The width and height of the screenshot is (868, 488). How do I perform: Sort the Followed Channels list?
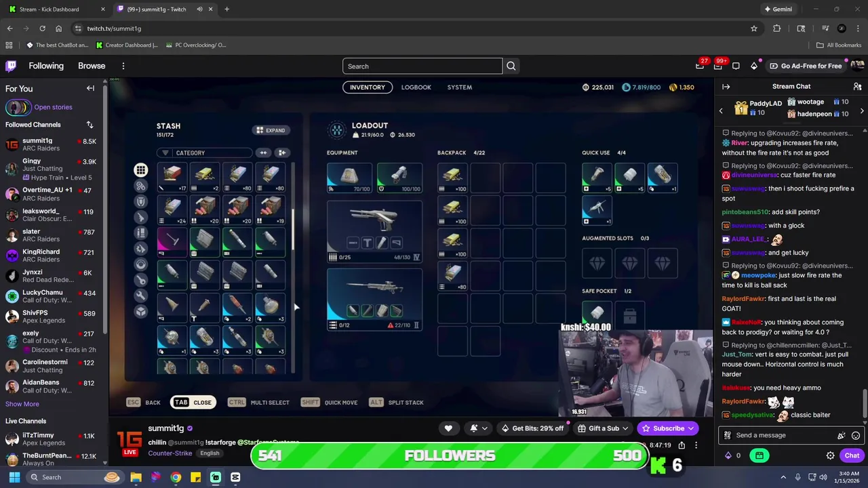[90, 125]
